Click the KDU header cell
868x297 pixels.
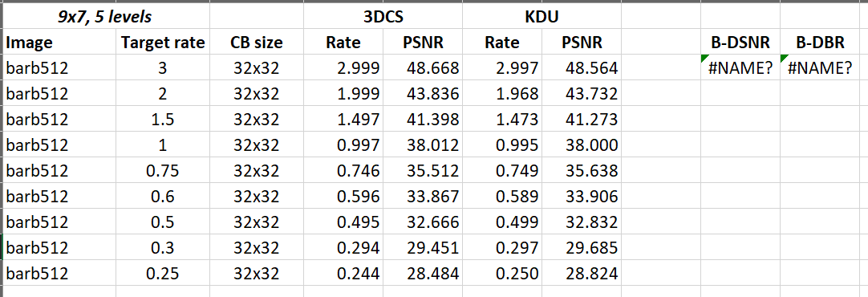[541, 17]
